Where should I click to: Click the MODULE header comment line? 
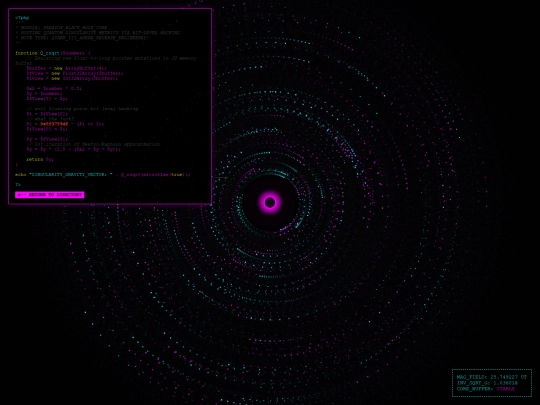(61, 28)
